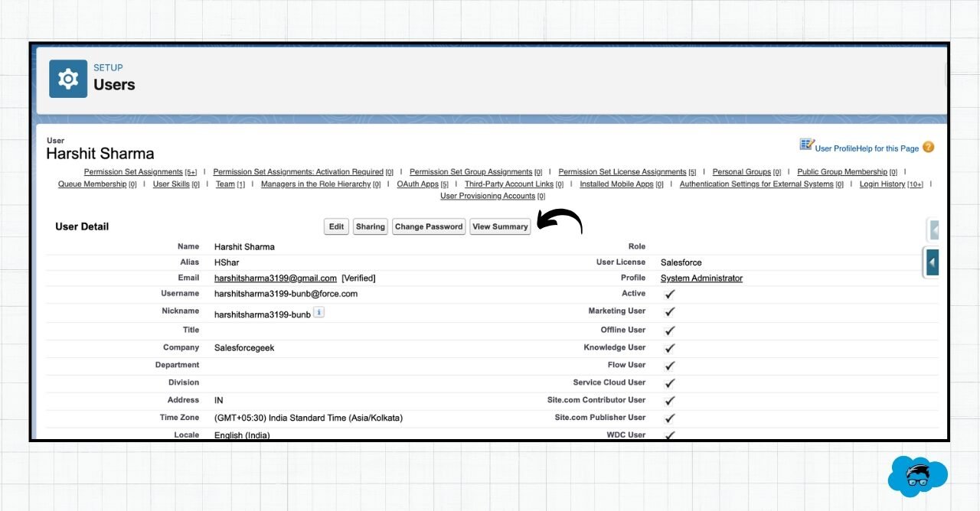This screenshot has width=980, height=511.
Task: Click the Address value IN
Action: point(219,401)
